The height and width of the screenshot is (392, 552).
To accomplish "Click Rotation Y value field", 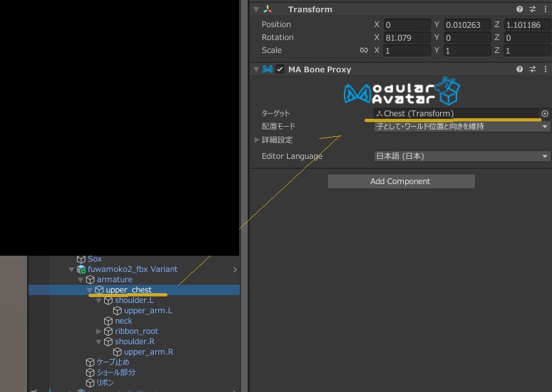I will pyautogui.click(x=467, y=37).
